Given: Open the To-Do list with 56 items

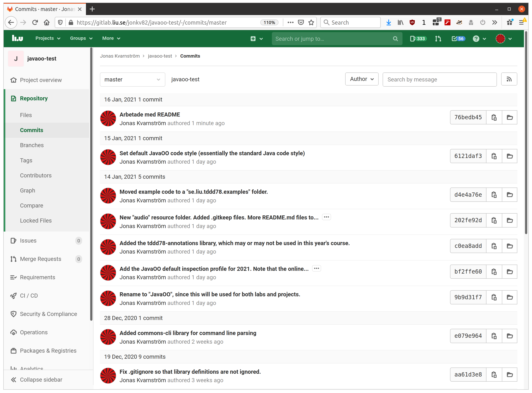Looking at the screenshot, I should [x=458, y=39].
